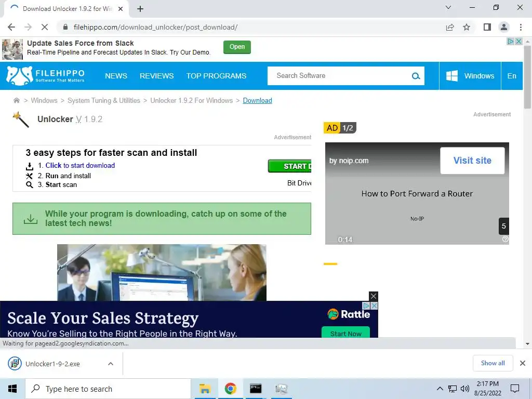
Task: Open AdChoices info on top banner
Action: [510, 42]
